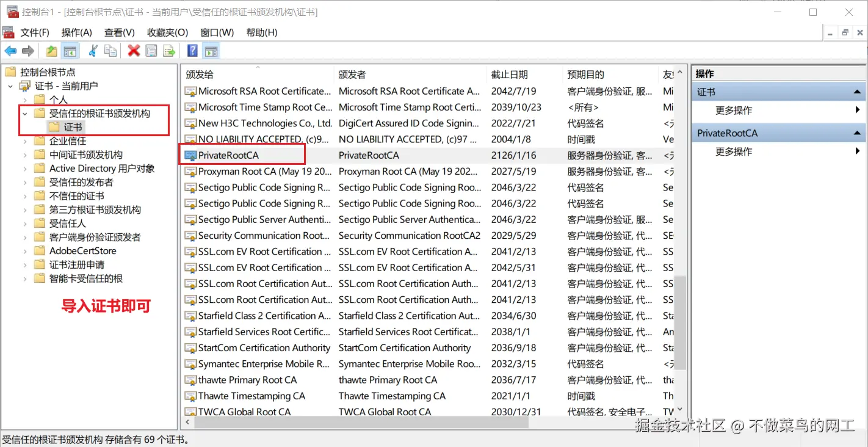Select the Microsoft RSA Root Certificate row
This screenshot has height=447, width=868.
tap(429, 91)
